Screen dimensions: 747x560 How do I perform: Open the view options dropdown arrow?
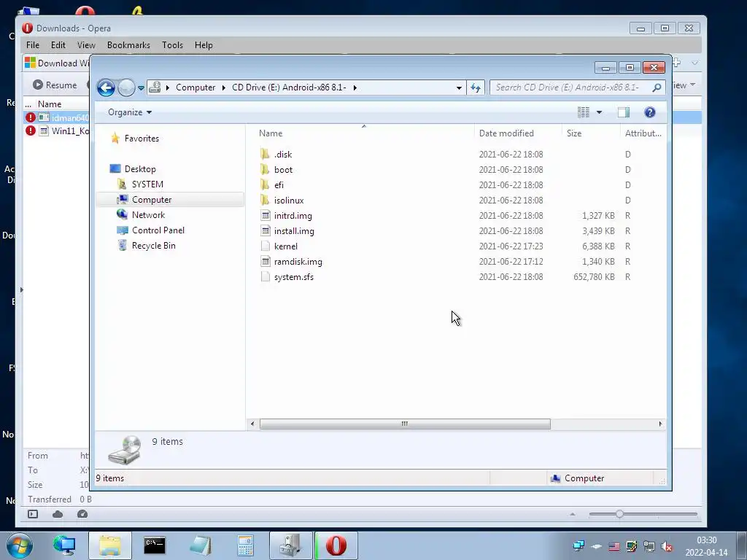point(600,112)
